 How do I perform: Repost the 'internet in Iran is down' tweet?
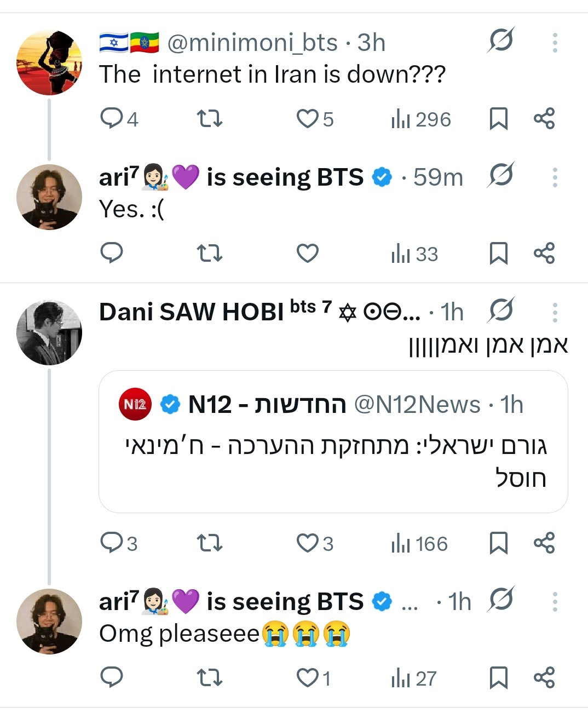pos(209,118)
